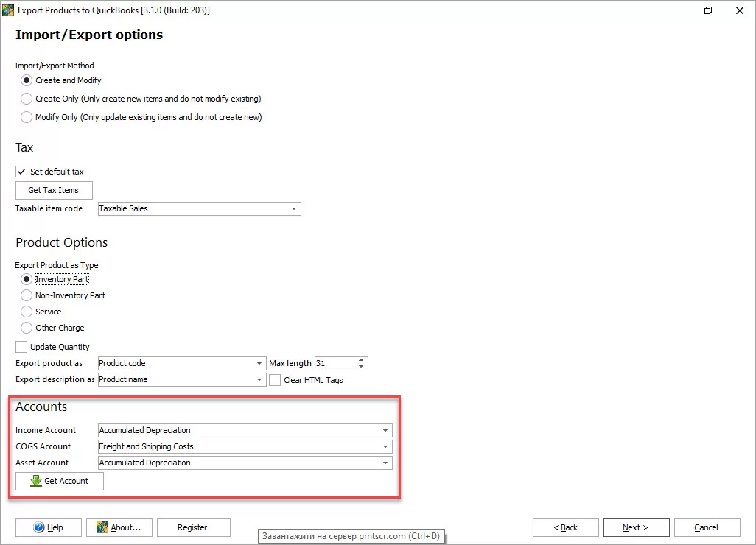Choose the Create Only option
Screen dimensions: 756x545
click(x=27, y=99)
